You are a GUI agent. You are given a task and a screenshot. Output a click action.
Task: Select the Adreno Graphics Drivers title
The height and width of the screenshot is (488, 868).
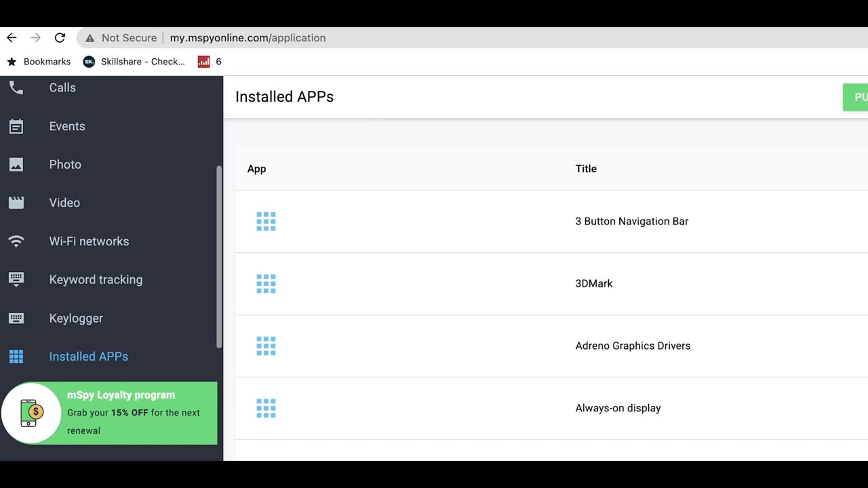tap(633, 346)
